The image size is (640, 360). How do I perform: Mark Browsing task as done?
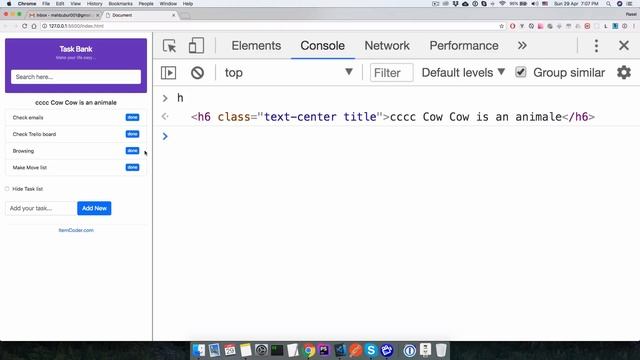(x=132, y=151)
